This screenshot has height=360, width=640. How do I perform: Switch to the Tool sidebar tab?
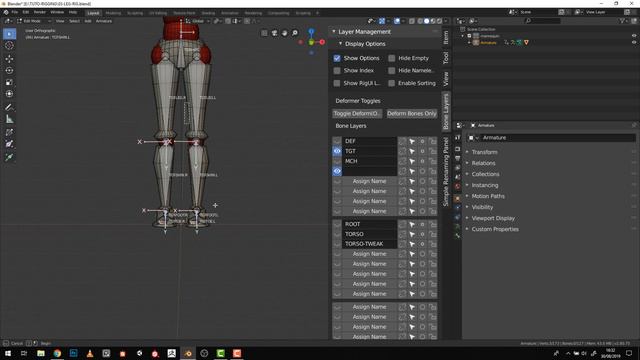446,58
